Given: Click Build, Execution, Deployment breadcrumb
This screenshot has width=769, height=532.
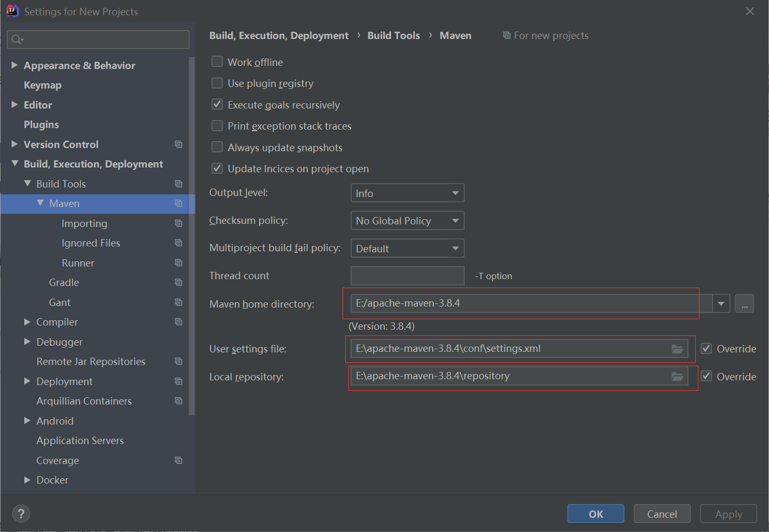Looking at the screenshot, I should point(279,35).
